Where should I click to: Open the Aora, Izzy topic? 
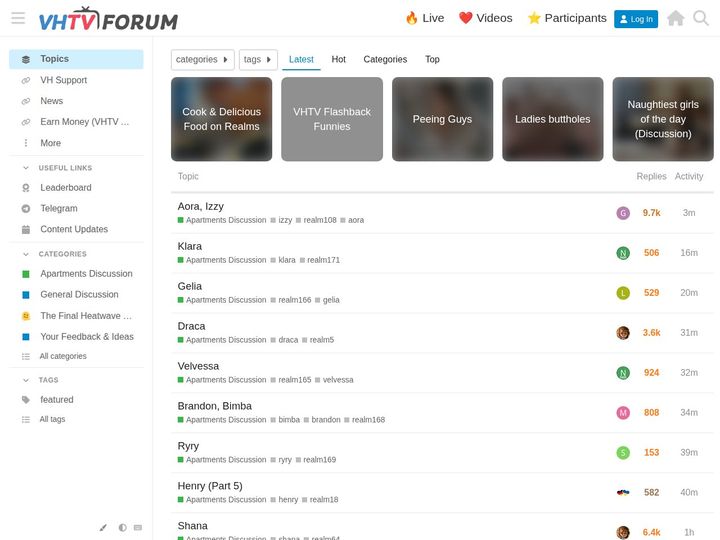[201, 207]
